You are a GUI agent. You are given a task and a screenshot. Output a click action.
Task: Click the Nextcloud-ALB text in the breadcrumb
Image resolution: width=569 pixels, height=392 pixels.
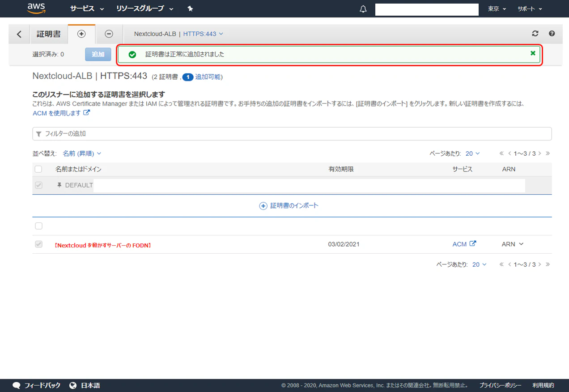click(155, 34)
